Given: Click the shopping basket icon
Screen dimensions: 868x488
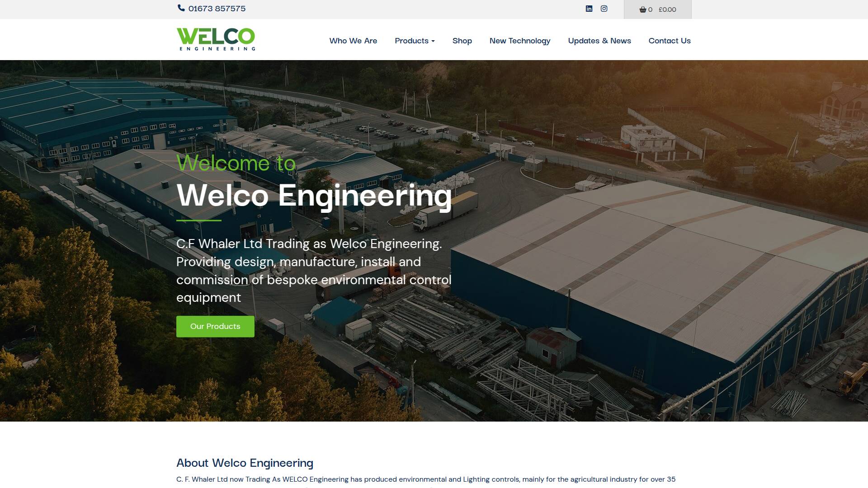Looking at the screenshot, I should [643, 9].
